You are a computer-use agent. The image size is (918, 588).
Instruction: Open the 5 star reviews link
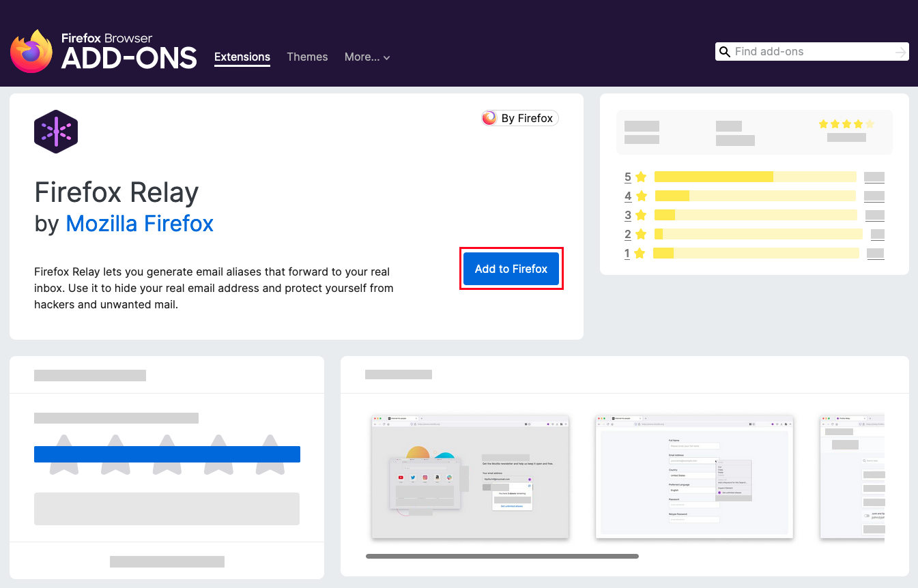[x=627, y=177]
